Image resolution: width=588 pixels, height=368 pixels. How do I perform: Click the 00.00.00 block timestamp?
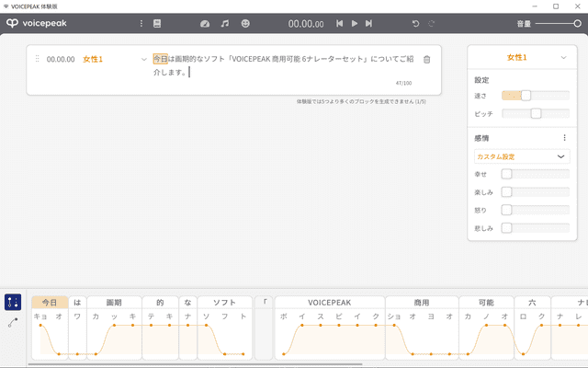(61, 59)
